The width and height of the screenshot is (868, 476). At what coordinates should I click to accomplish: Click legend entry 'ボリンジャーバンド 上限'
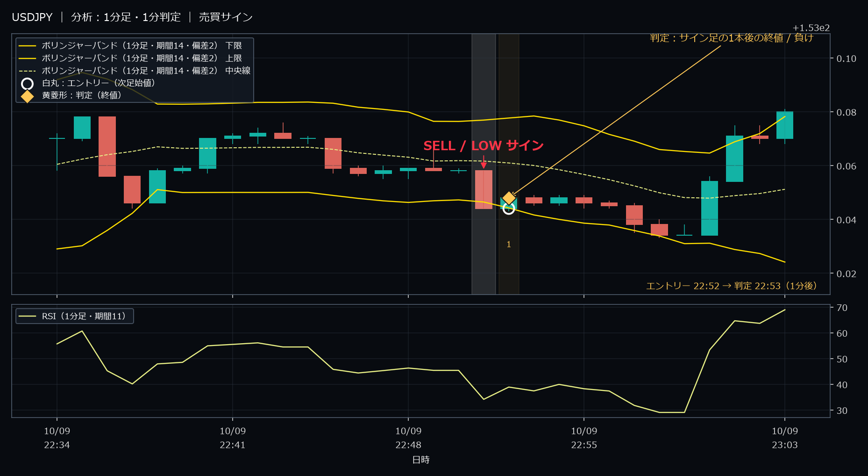(142, 58)
